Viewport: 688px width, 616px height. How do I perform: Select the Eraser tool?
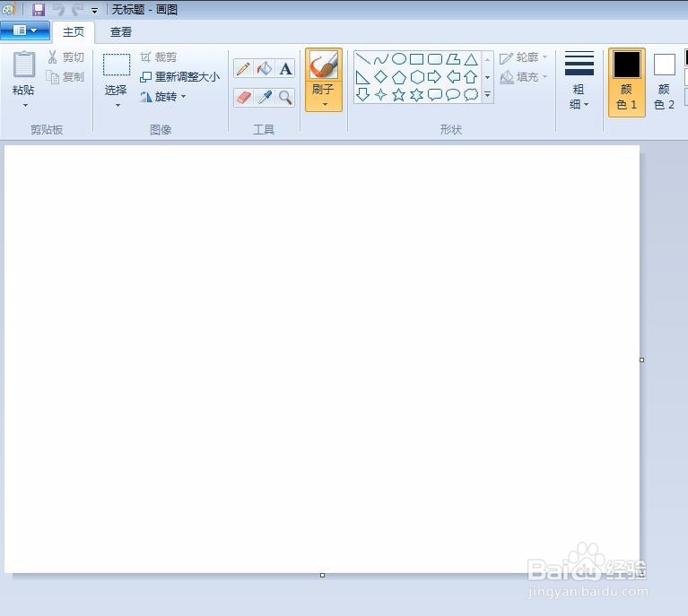243,98
